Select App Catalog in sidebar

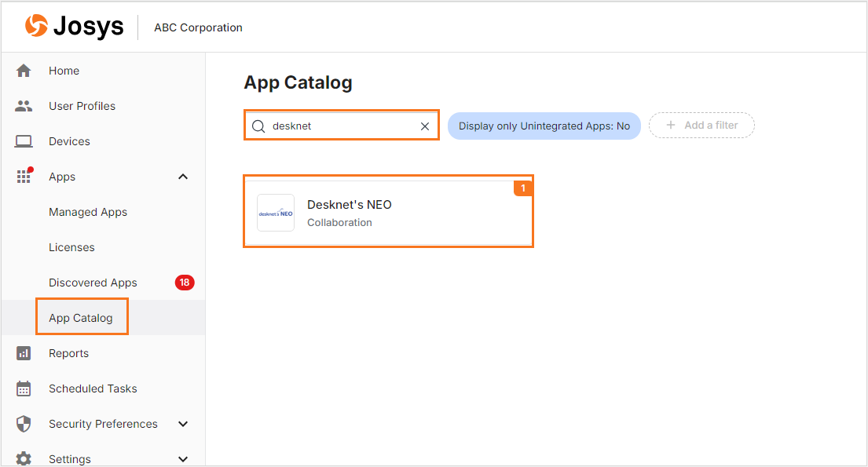tap(81, 318)
